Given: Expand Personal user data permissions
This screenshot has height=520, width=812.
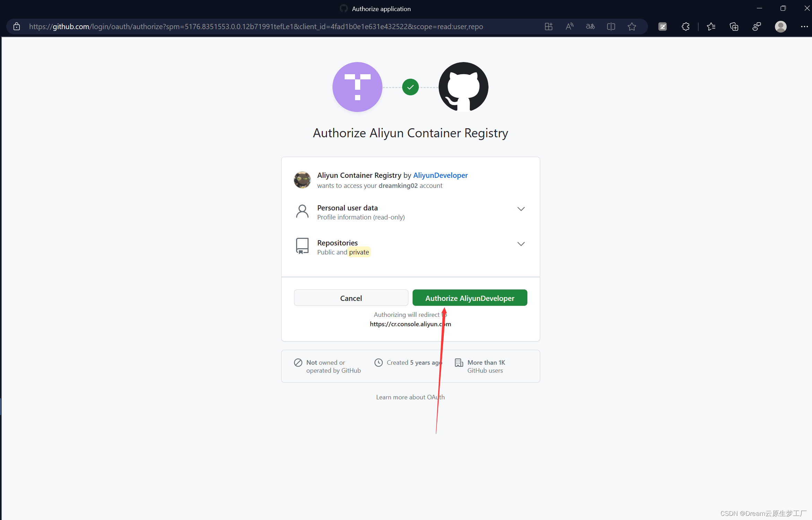Looking at the screenshot, I should coord(521,209).
